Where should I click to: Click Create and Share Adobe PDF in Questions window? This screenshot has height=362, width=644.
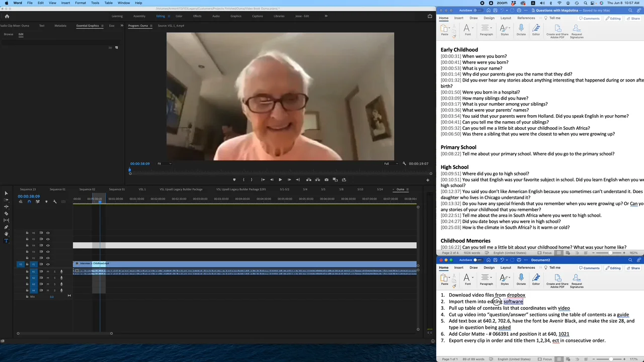coord(557,30)
